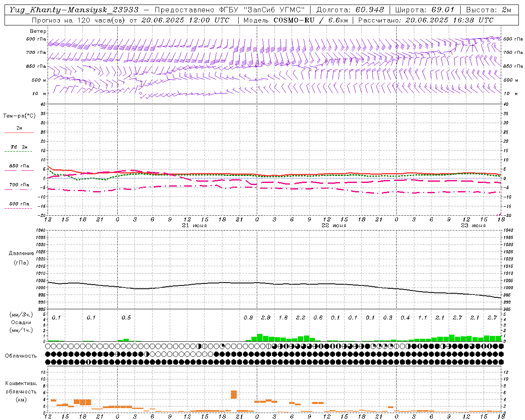Click the tallest green hourly precipitation bar
The height and width of the screenshot is (420, 525).
(260, 338)
